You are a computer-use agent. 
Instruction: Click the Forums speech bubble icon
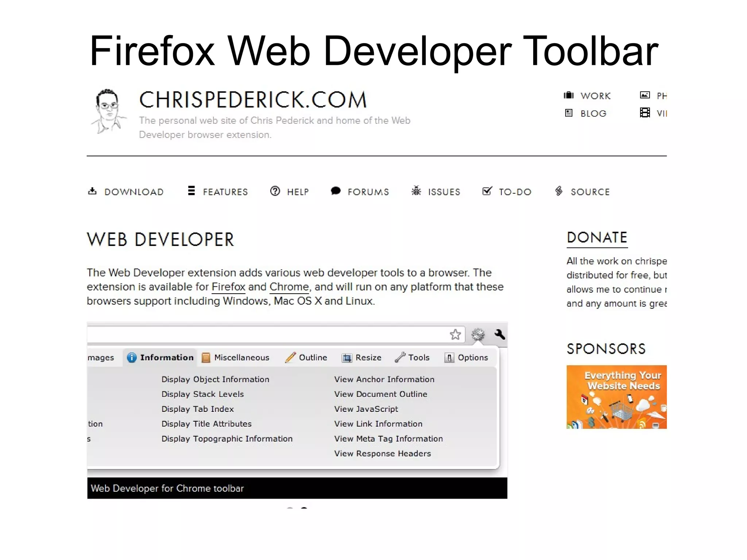pyautogui.click(x=336, y=191)
